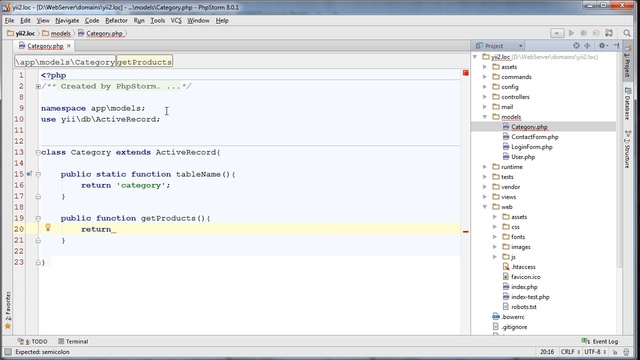This screenshot has width=640, height=360.
Task: Click the models breadcrumb in navigation bar
Action: coord(57,33)
